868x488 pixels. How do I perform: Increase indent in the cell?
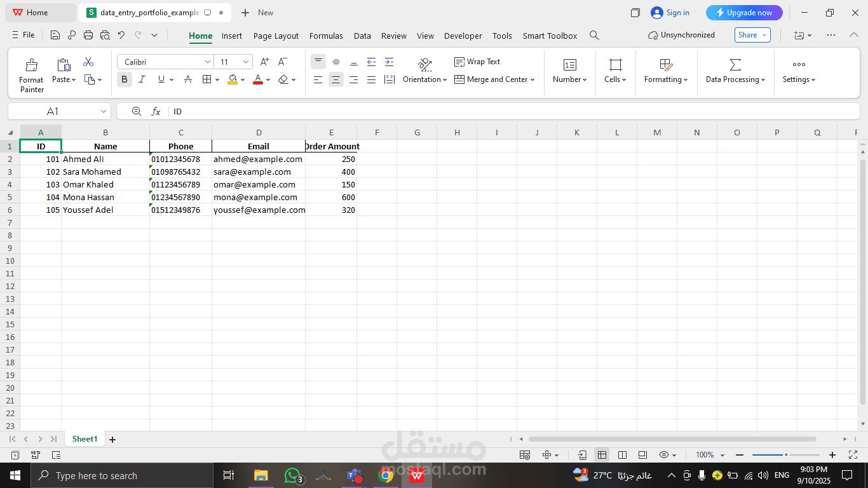[390, 62]
